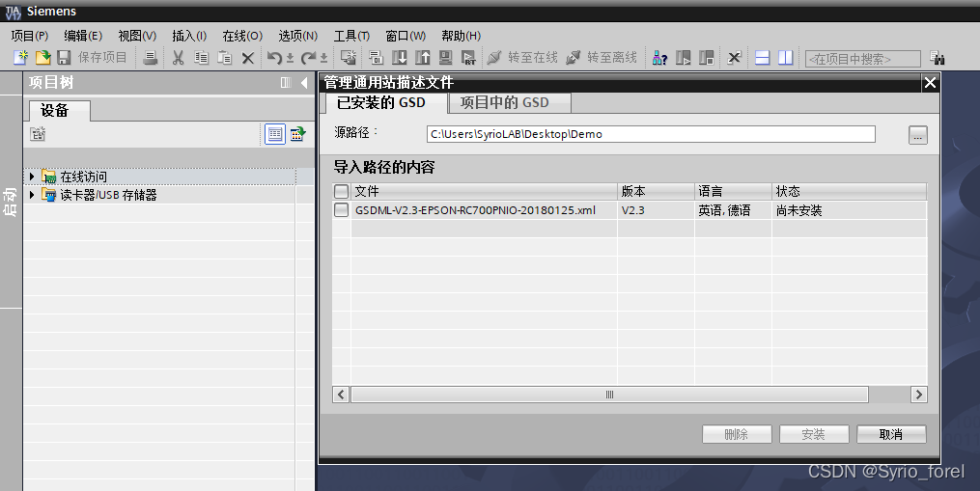This screenshot has height=491, width=980.
Task: Click the 文件 column header
Action: [485, 191]
